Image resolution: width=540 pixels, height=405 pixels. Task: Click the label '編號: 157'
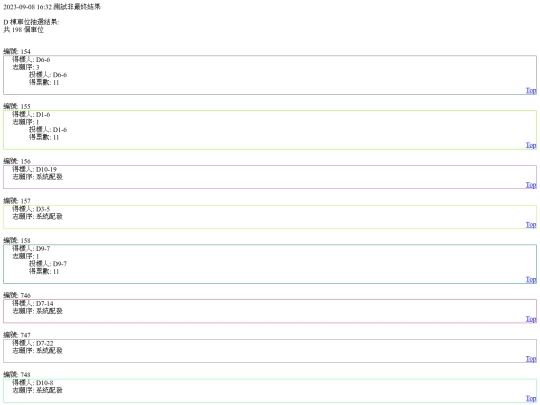point(17,201)
